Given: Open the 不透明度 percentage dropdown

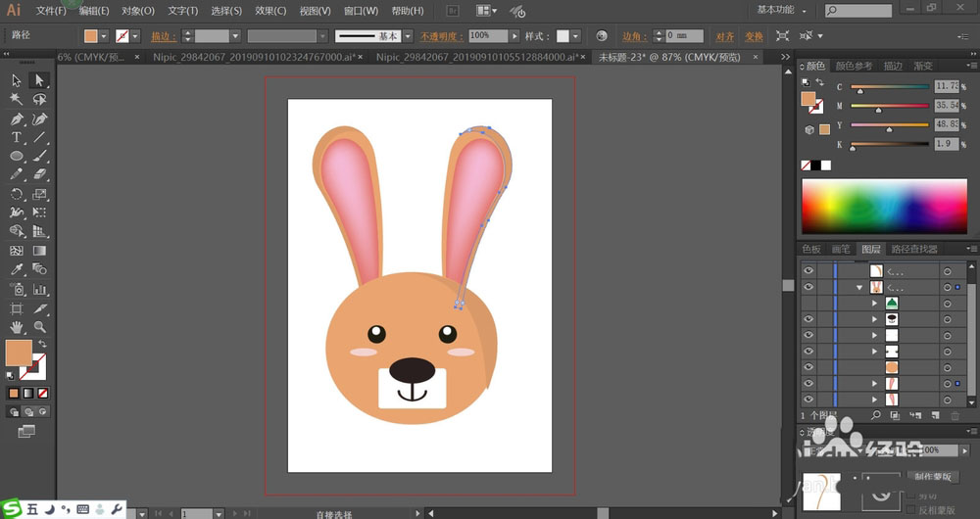Looking at the screenshot, I should tap(514, 35).
